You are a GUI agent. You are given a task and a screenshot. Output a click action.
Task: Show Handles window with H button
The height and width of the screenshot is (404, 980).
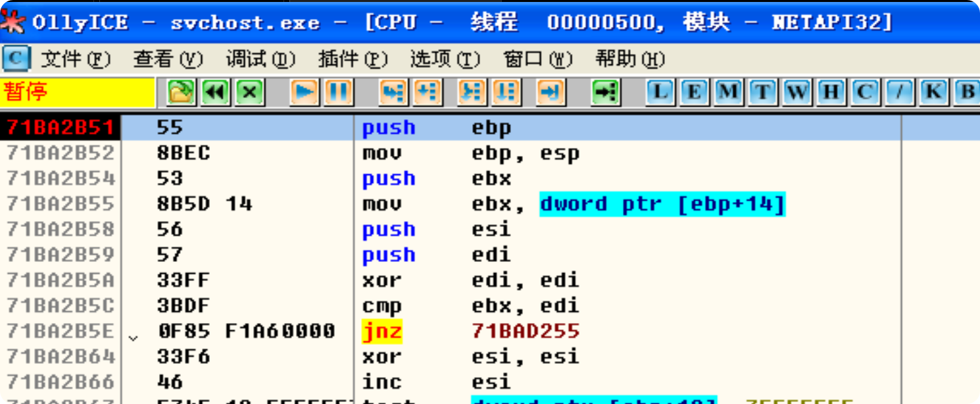[x=831, y=92]
